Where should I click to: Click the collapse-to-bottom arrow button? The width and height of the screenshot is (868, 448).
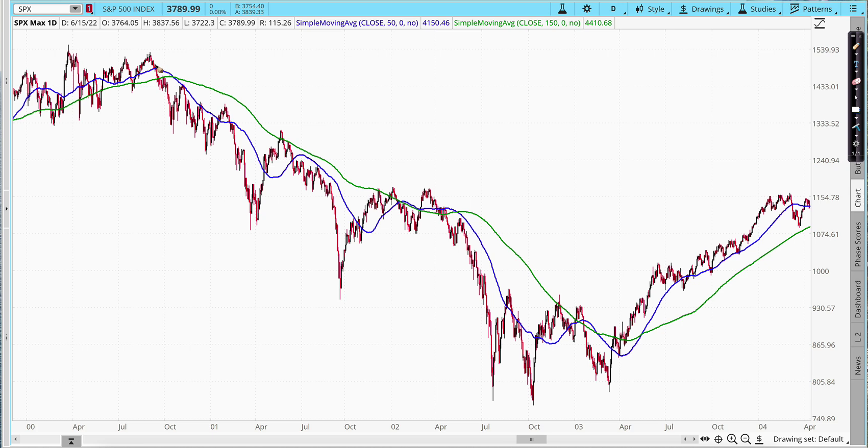pyautogui.click(x=71, y=441)
